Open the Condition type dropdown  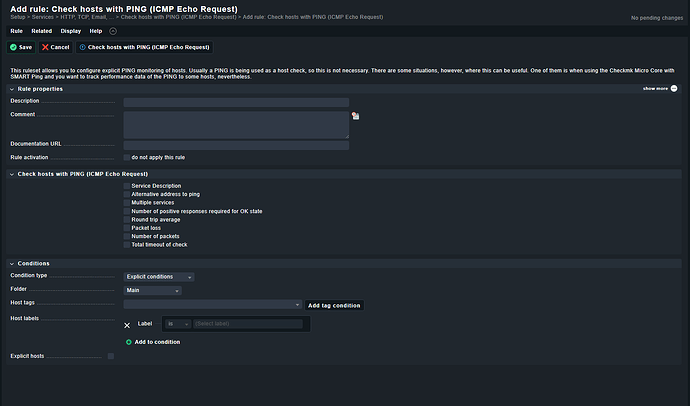coord(159,276)
